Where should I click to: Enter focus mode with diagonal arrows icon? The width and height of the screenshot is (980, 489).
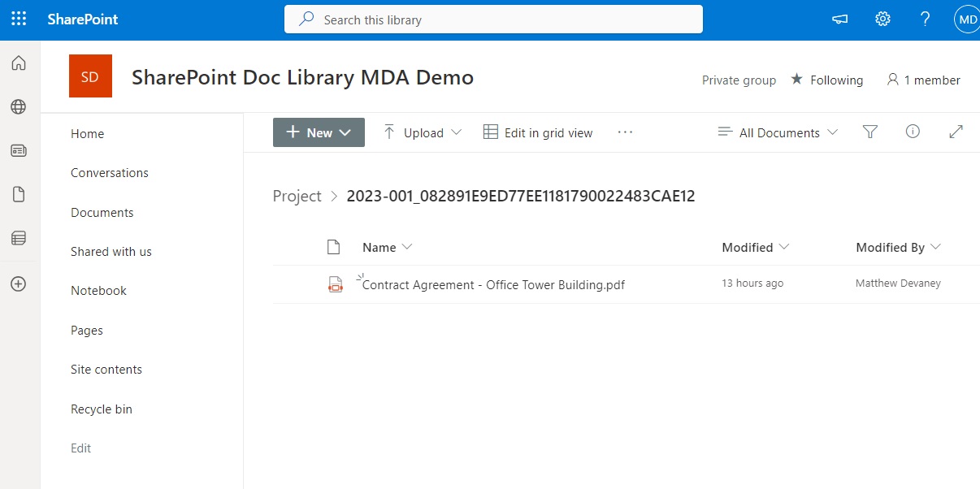pyautogui.click(x=956, y=132)
